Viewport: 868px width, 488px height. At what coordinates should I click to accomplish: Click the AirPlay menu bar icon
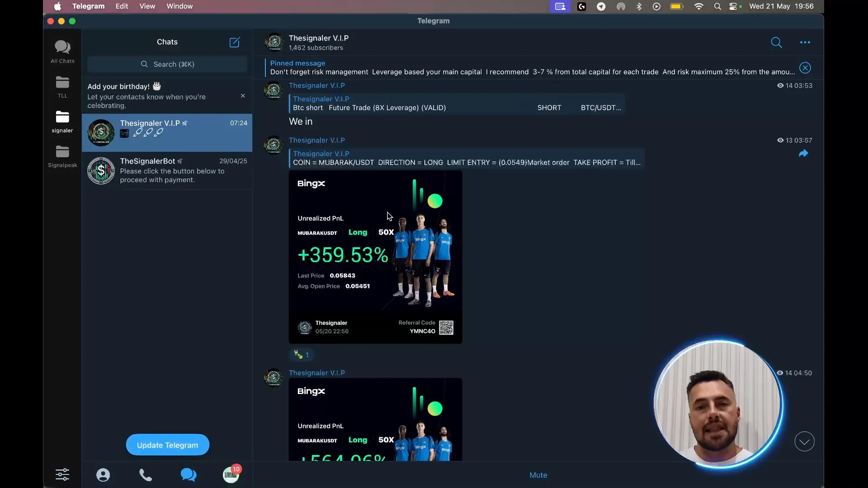[621, 6]
